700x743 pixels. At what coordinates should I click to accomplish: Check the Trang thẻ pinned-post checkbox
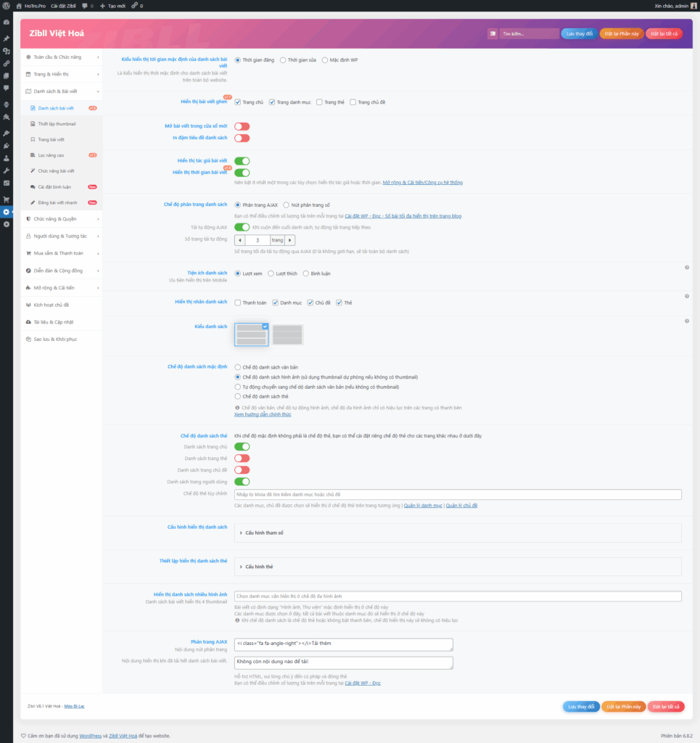pyautogui.click(x=319, y=102)
